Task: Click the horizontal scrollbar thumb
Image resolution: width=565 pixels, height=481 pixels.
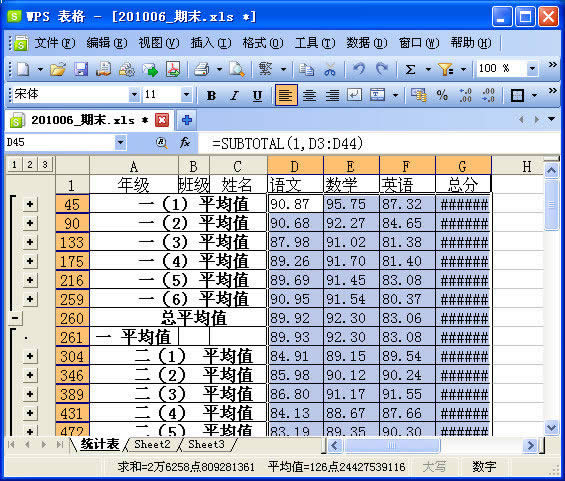Action: pyautogui.click(x=392, y=446)
